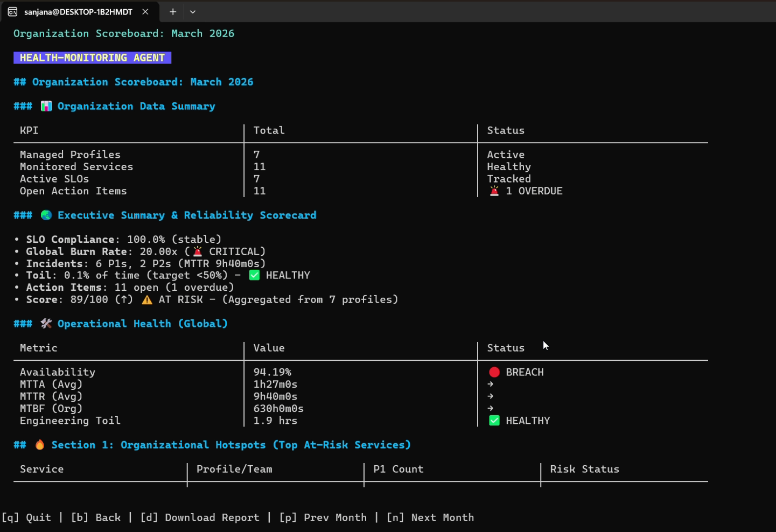
Task: Click the 'Operational Health (Global)' heading
Action: coord(143,324)
